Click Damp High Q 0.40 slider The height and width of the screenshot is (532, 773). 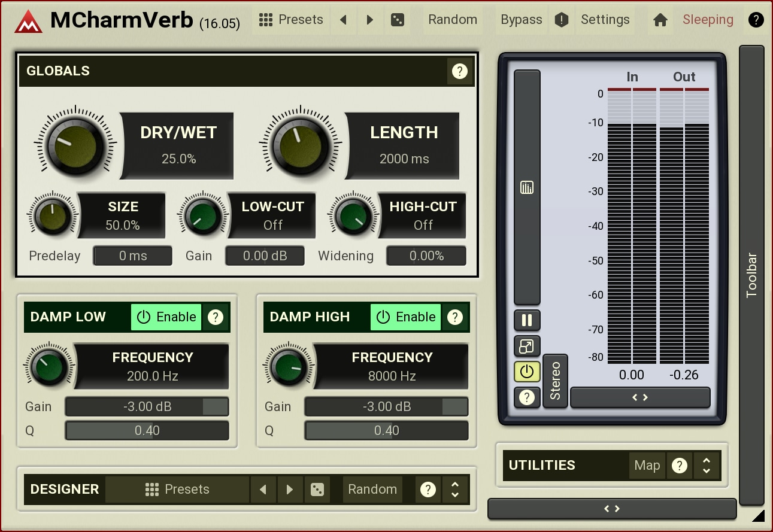pyautogui.click(x=386, y=430)
